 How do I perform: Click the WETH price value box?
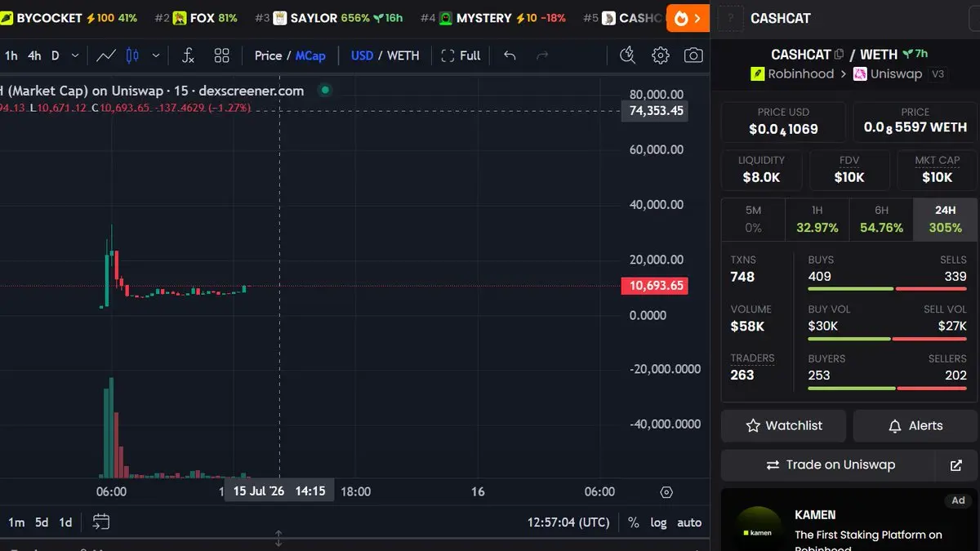point(915,122)
